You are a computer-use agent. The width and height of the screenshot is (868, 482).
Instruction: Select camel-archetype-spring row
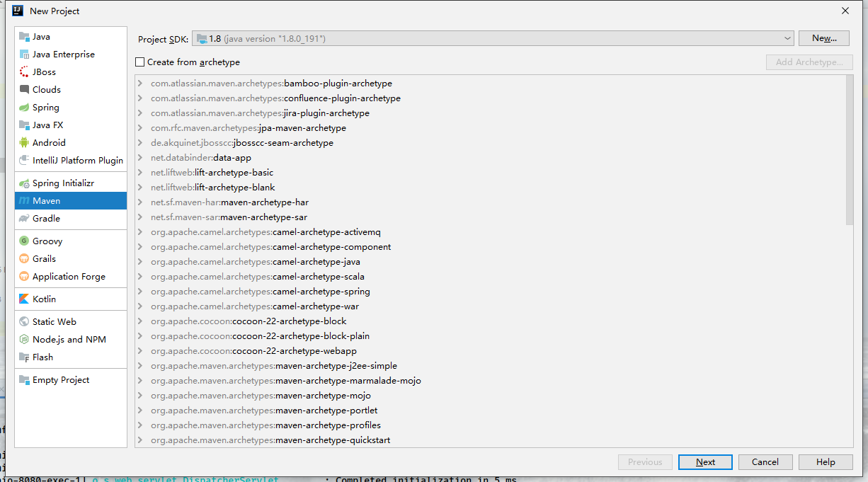(x=490, y=292)
